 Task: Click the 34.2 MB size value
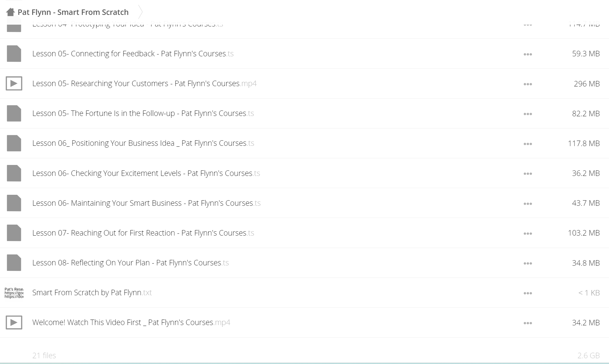pyautogui.click(x=586, y=323)
